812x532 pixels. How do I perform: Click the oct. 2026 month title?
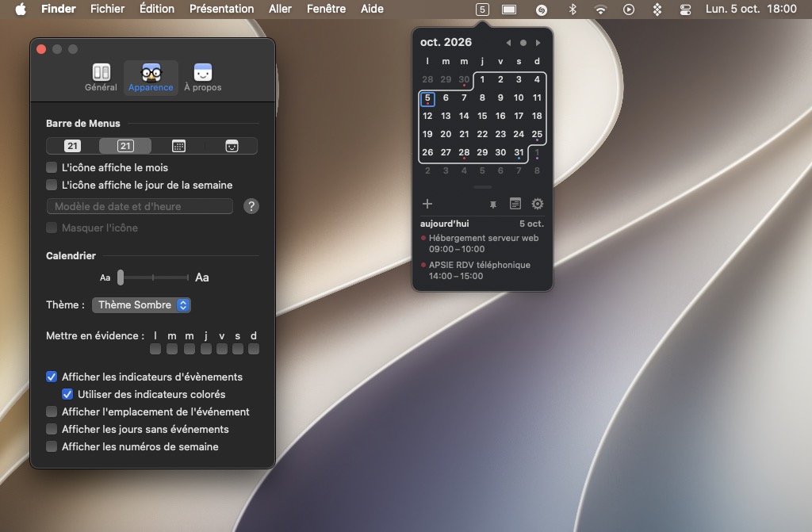tap(446, 43)
